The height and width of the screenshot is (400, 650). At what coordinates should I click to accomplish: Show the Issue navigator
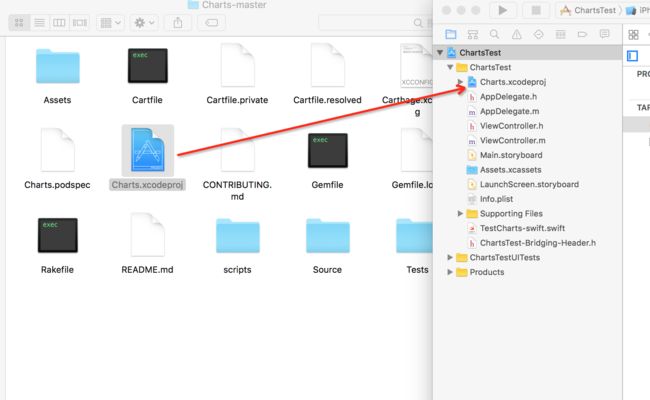517,34
